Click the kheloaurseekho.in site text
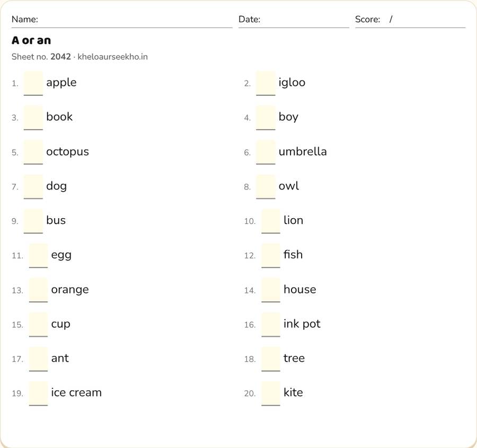 (112, 57)
